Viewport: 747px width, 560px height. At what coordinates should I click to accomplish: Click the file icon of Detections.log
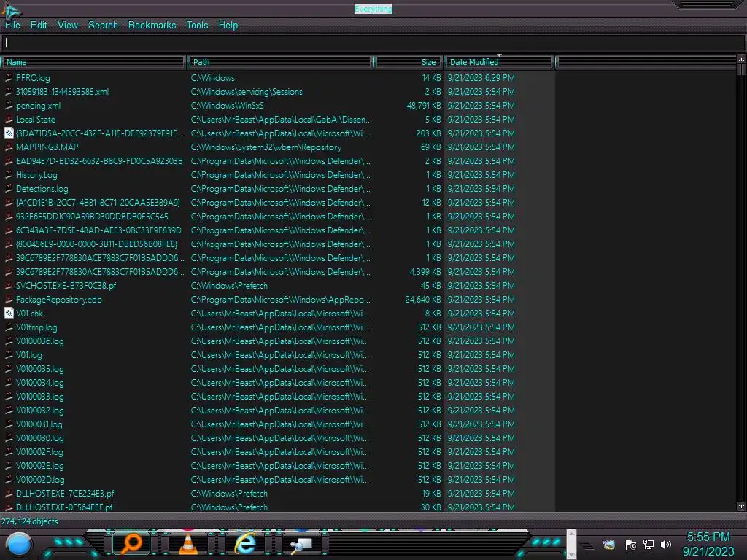9,189
